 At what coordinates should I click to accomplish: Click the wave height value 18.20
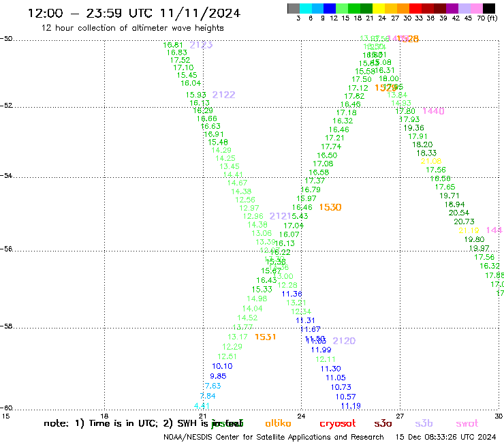[x=422, y=144]
